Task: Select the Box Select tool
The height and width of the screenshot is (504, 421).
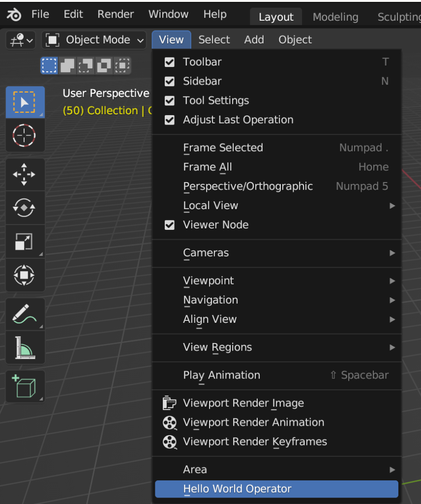Action: [25, 102]
